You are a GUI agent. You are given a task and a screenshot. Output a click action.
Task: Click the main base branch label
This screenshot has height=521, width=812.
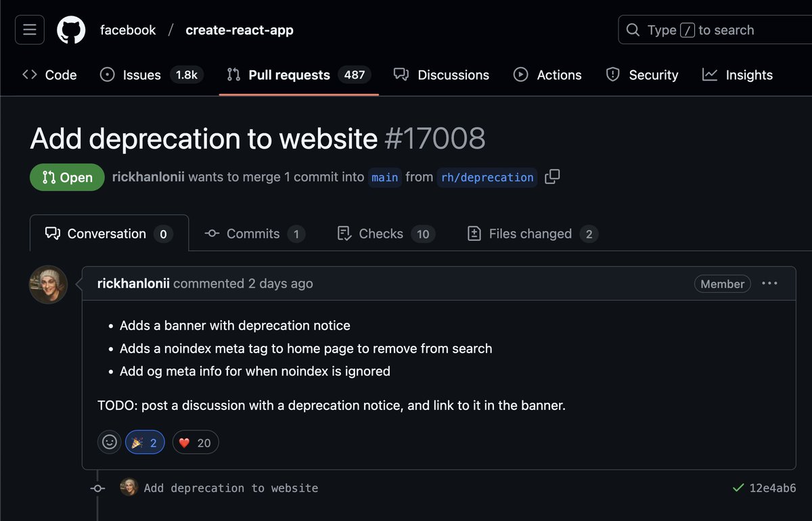click(x=385, y=177)
